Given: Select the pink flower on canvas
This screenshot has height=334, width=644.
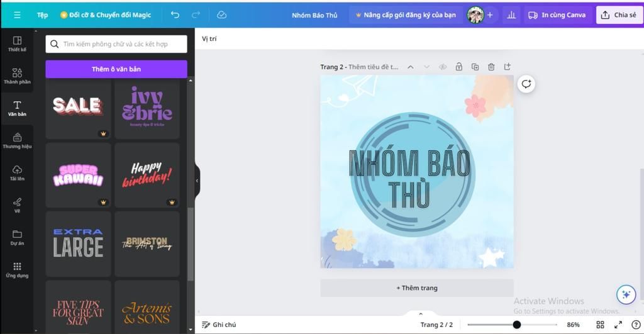Looking at the screenshot, I should coord(475,105).
